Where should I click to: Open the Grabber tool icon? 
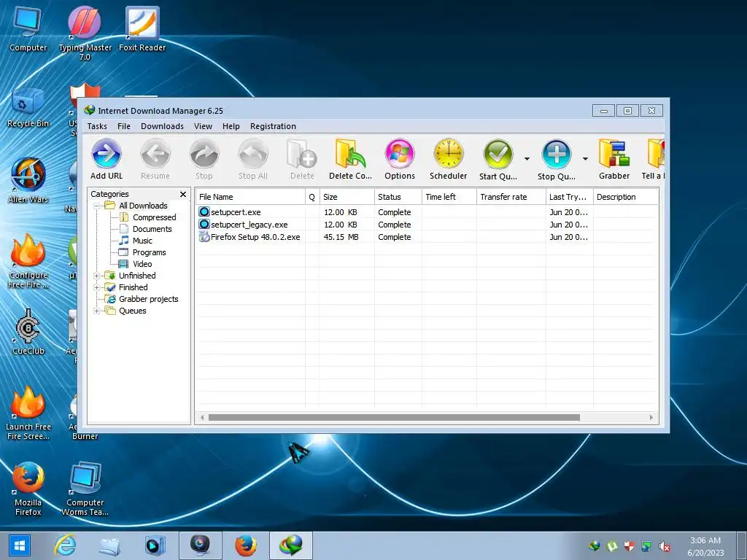pos(614,160)
